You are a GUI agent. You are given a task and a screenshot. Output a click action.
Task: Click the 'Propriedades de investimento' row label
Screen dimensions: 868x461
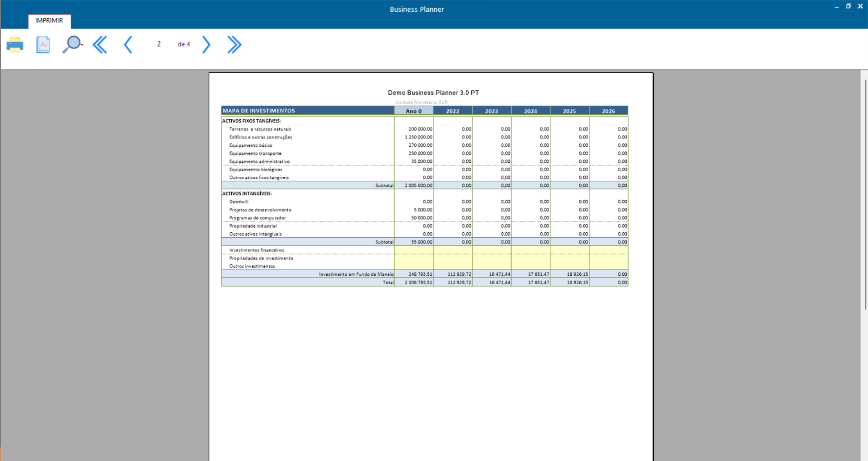tap(261, 259)
